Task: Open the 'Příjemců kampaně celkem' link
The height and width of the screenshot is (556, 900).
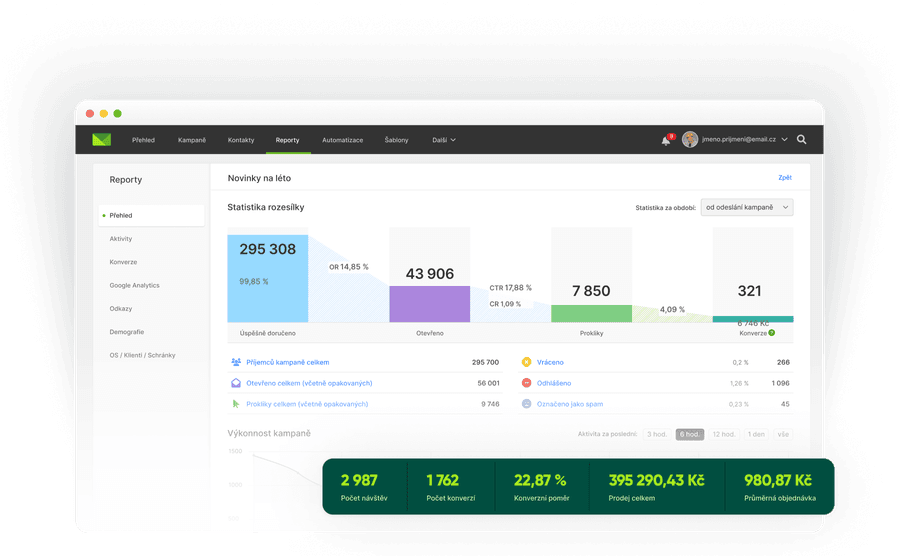Action: [x=287, y=362]
